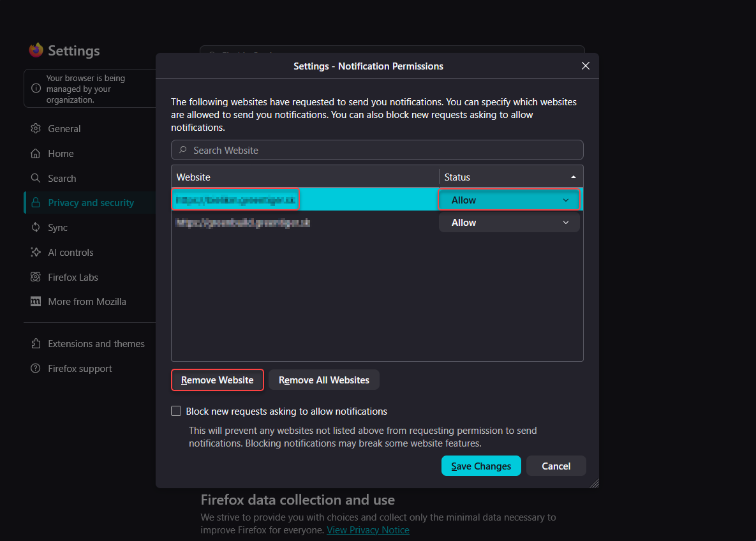Image resolution: width=756 pixels, height=541 pixels.
Task: Click the Search magnifier icon in sidebar
Action: pos(36,178)
